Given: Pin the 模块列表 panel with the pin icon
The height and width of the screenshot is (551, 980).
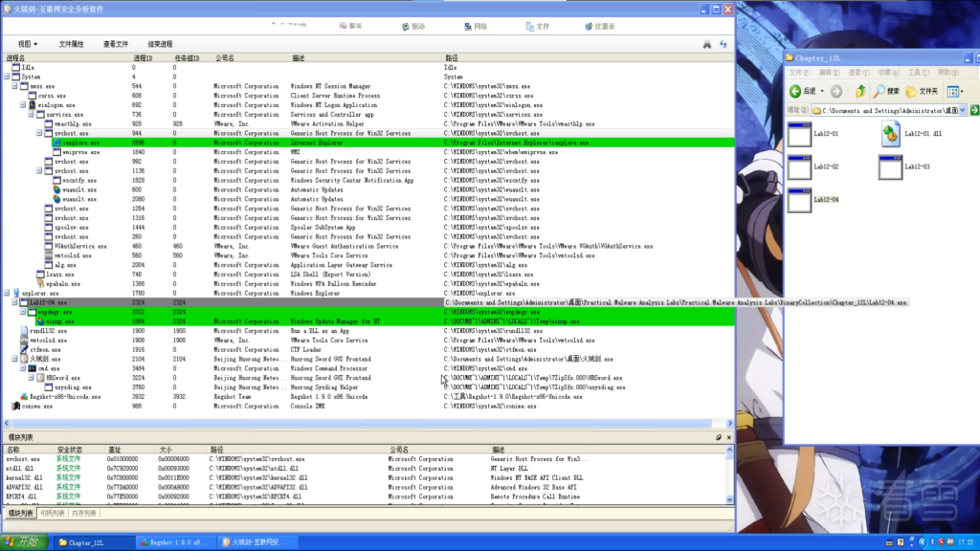Looking at the screenshot, I should point(719,437).
